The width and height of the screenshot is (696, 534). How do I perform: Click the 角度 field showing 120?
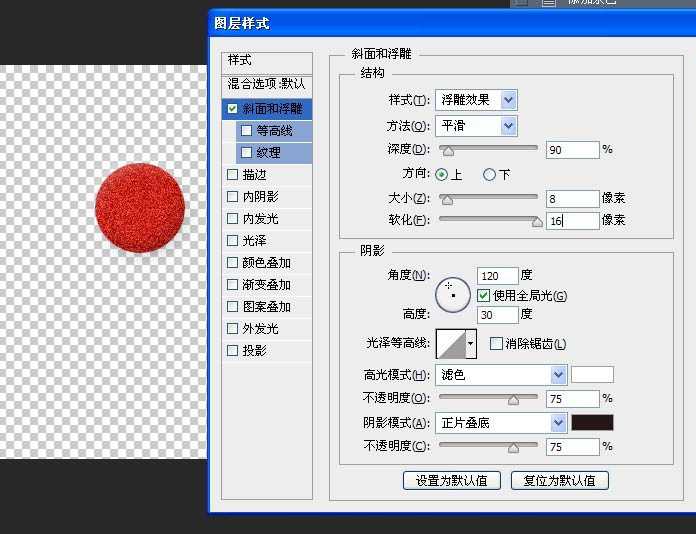coord(498,276)
